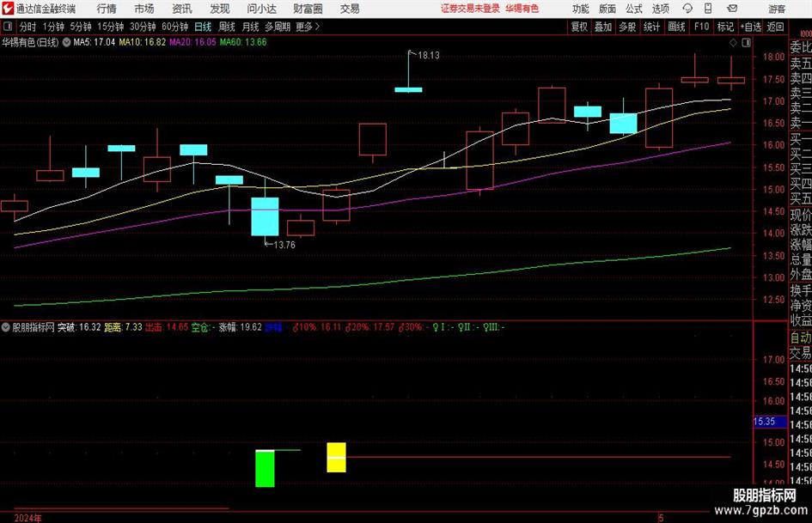
Task: Open 多周期 view
Action: coord(278,27)
